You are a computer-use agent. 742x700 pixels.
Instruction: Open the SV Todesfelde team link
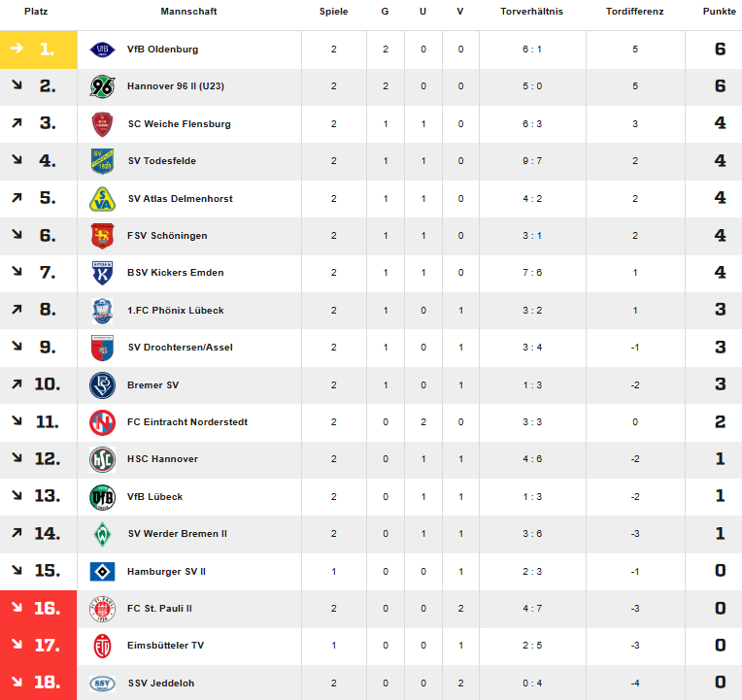click(x=162, y=161)
